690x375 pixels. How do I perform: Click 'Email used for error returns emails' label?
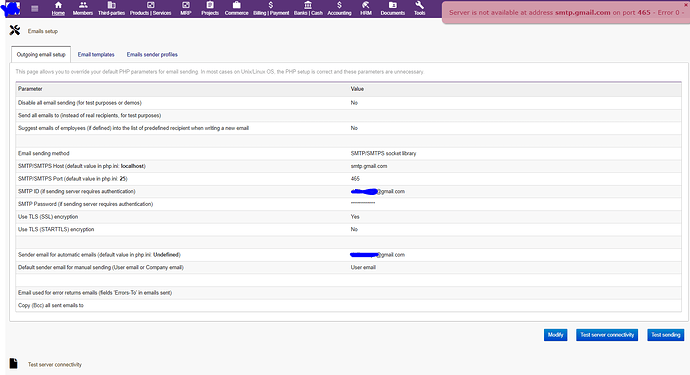(95, 293)
